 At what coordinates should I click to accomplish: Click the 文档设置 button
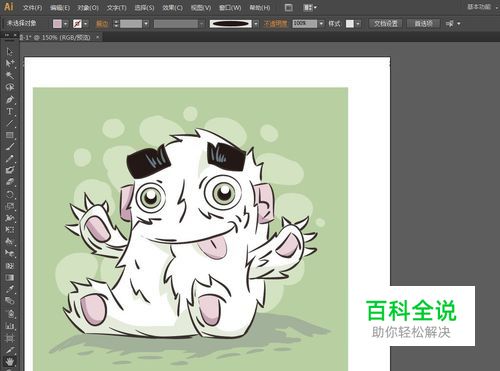point(386,24)
